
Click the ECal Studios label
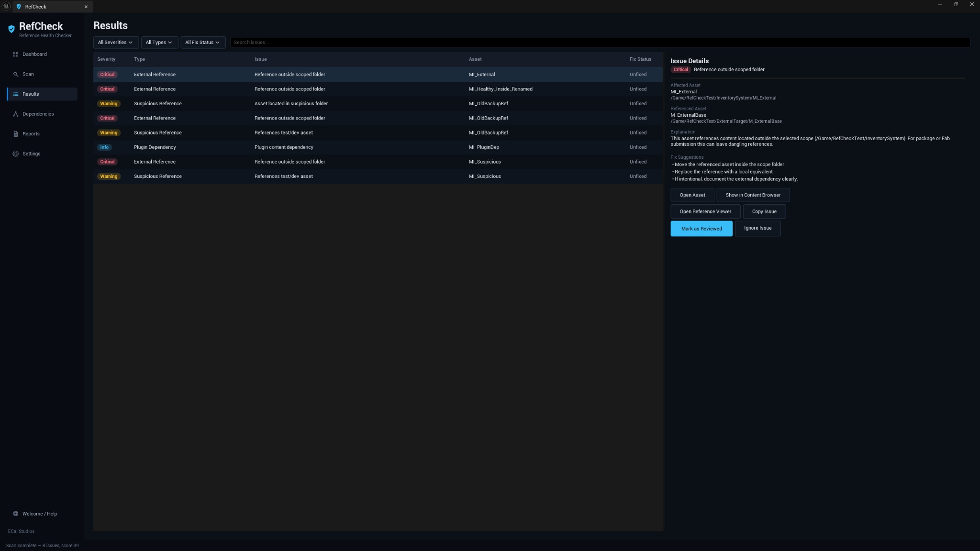click(x=21, y=531)
